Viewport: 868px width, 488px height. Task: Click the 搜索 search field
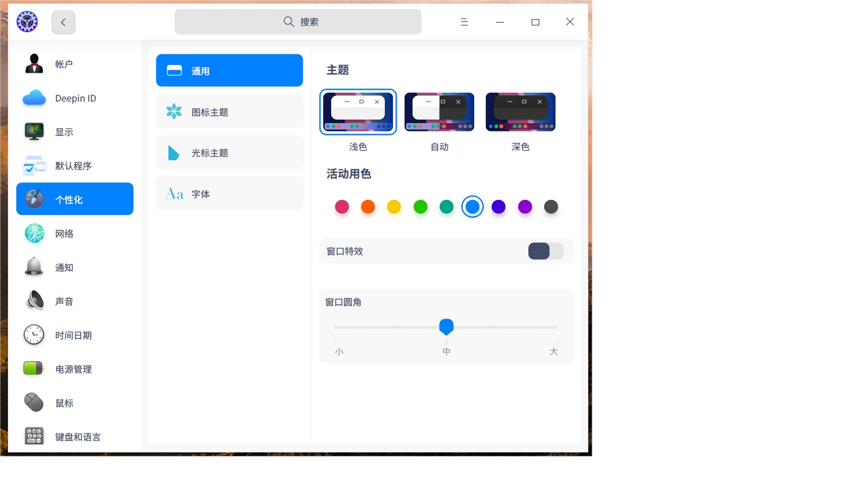298,21
